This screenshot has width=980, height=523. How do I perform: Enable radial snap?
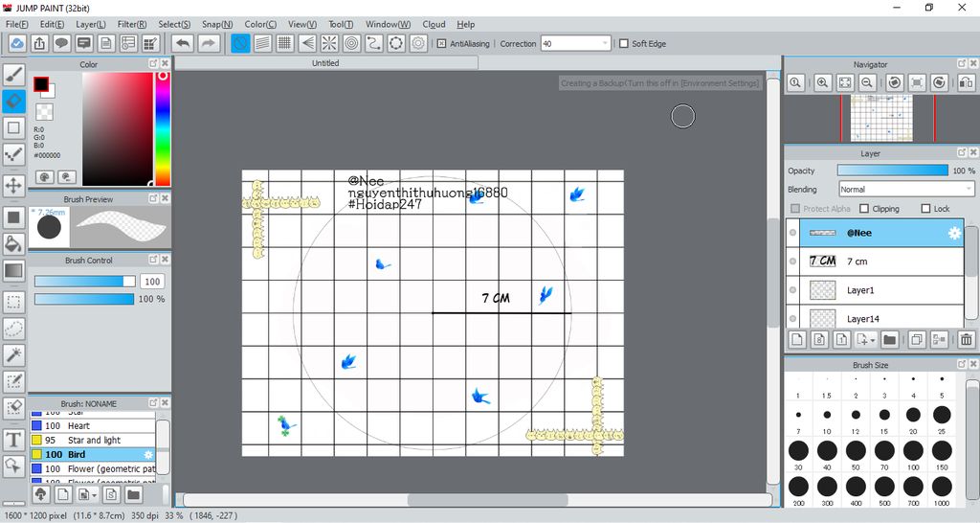(x=329, y=43)
